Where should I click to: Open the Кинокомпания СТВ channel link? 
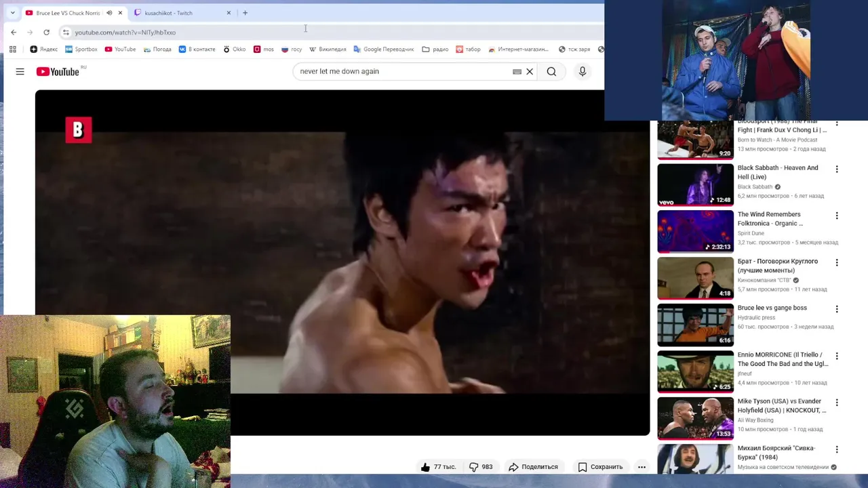click(x=764, y=281)
